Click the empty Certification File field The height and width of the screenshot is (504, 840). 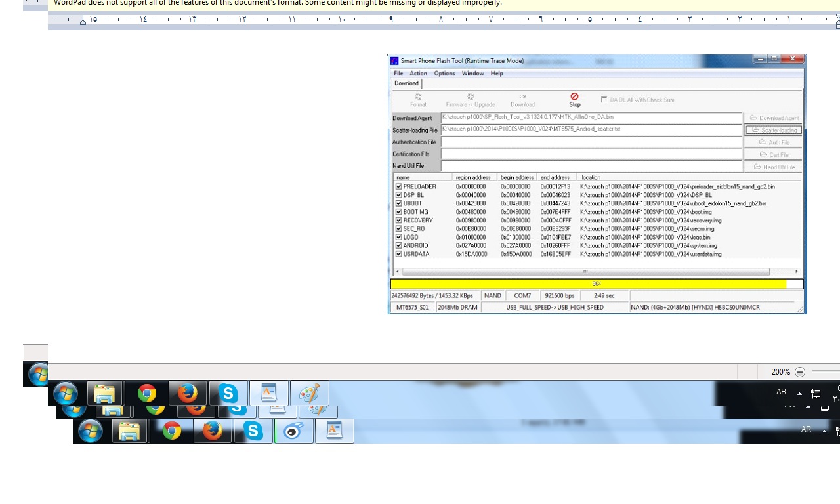pyautogui.click(x=591, y=154)
